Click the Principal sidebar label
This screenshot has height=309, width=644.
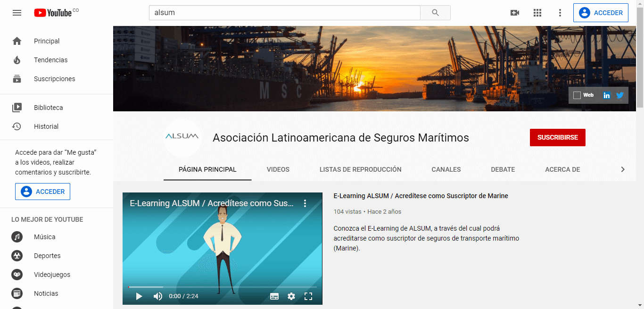(47, 41)
